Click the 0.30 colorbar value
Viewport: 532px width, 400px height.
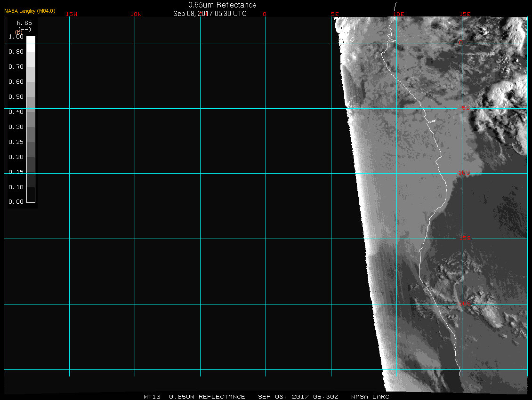point(16,127)
